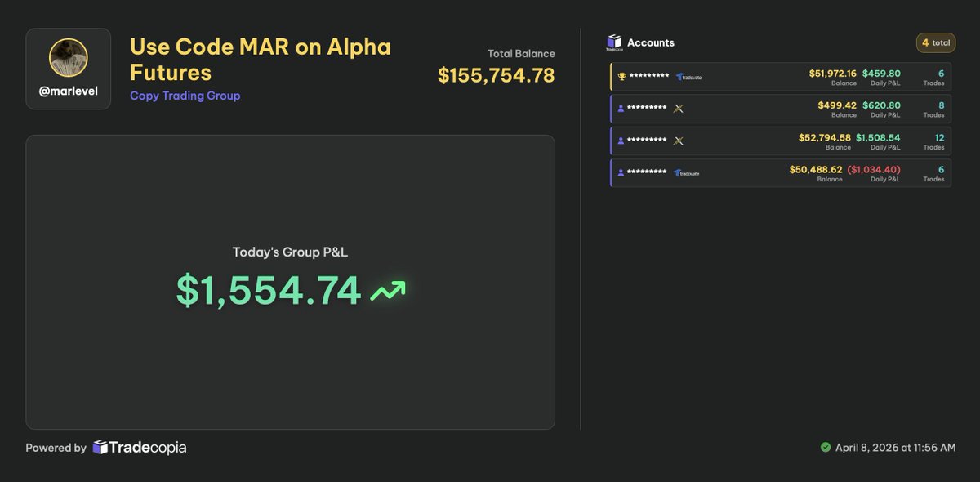Click the Tradecopia cube logo beside Accounts
The image size is (980, 482).
(614, 42)
